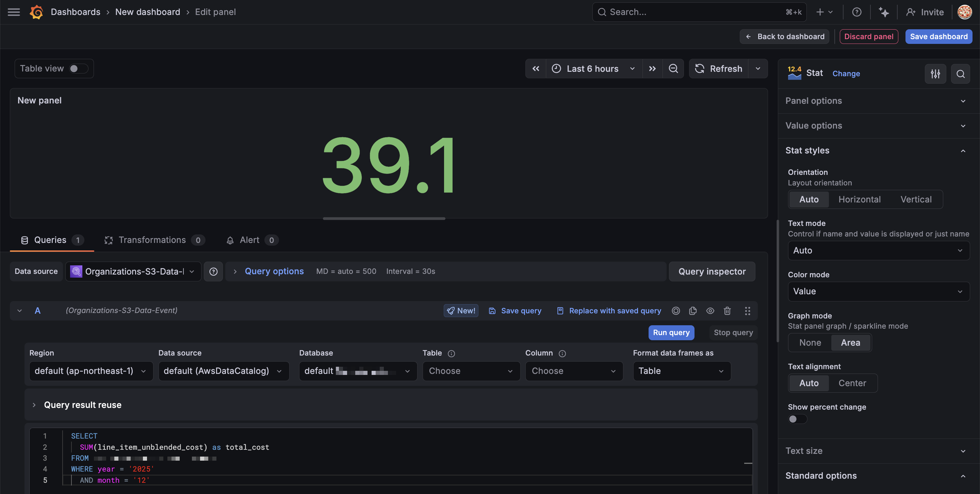Switch to the Alert tab

point(249,240)
